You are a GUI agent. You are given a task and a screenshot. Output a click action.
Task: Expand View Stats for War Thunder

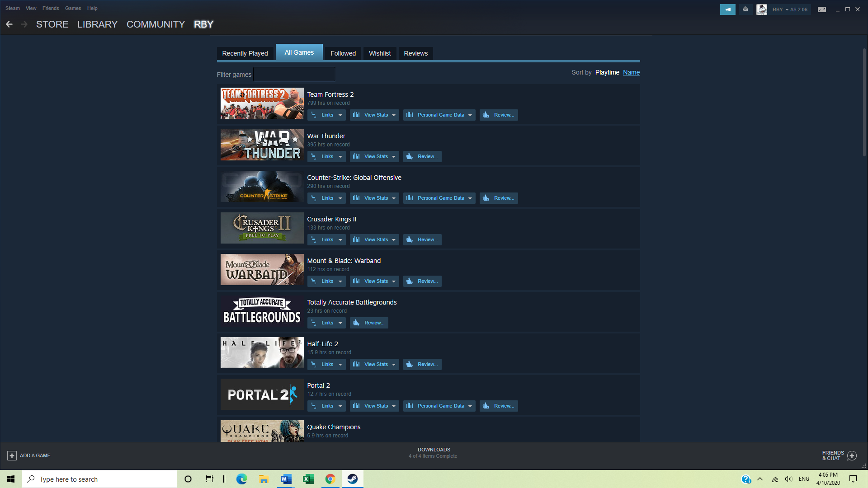tap(374, 156)
